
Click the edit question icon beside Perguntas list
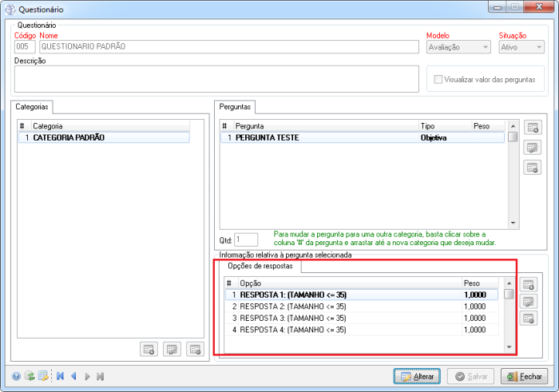click(x=533, y=147)
